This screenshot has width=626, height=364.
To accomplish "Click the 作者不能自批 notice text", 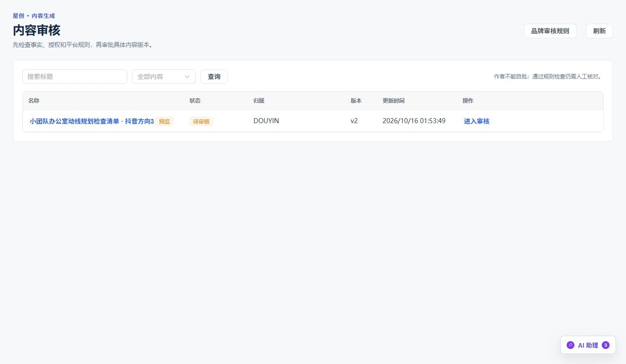I will 547,77.
